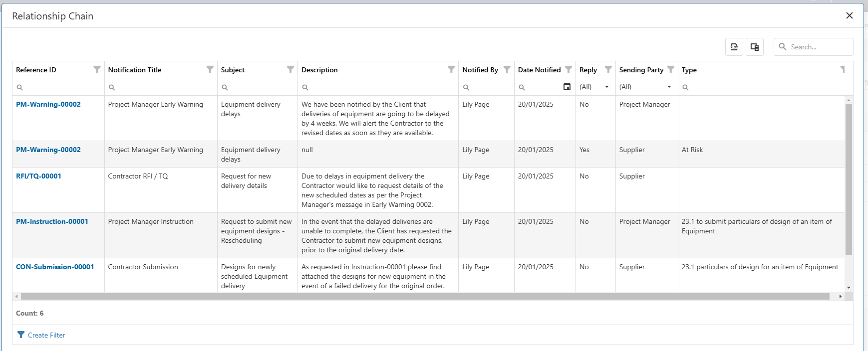This screenshot has width=868, height=351.
Task: Click the search icon under Notification Title
Action: 112,87
